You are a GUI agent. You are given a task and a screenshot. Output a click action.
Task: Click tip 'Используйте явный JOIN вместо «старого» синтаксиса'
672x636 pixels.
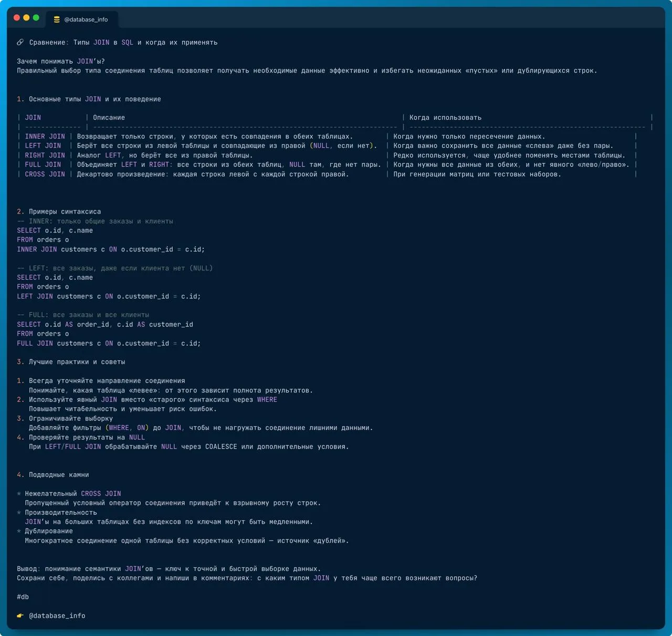(153, 400)
